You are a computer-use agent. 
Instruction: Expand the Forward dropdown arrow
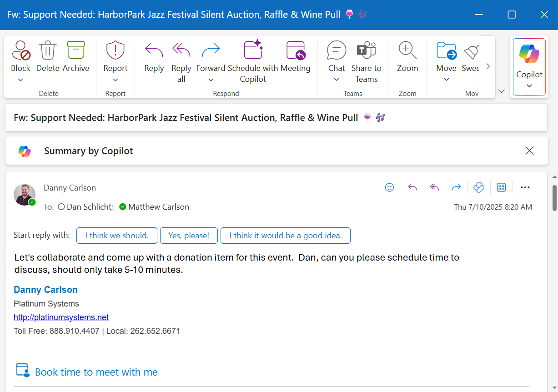click(211, 80)
